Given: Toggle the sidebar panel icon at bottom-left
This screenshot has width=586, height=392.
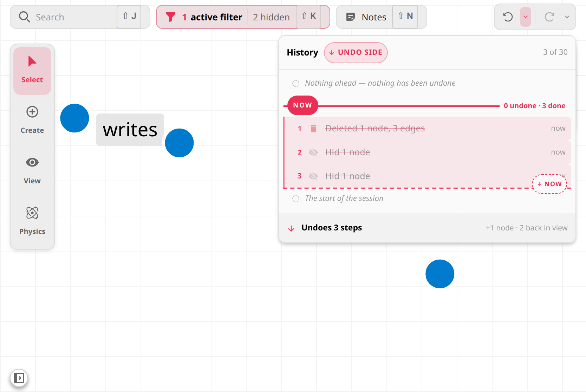Looking at the screenshot, I should [19, 378].
